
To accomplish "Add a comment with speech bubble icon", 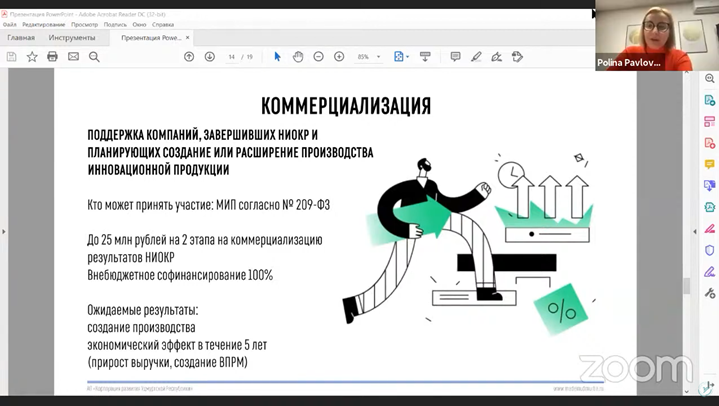I will pyautogui.click(x=455, y=57).
